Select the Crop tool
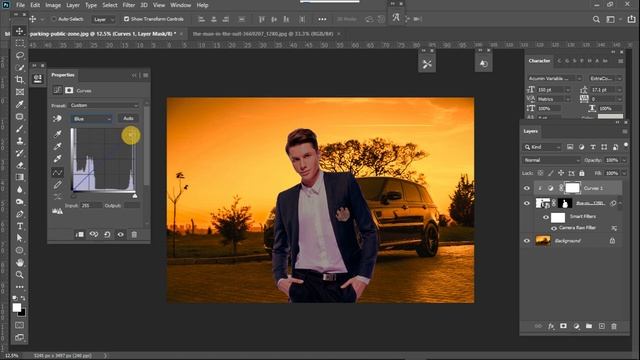 tap(20, 80)
